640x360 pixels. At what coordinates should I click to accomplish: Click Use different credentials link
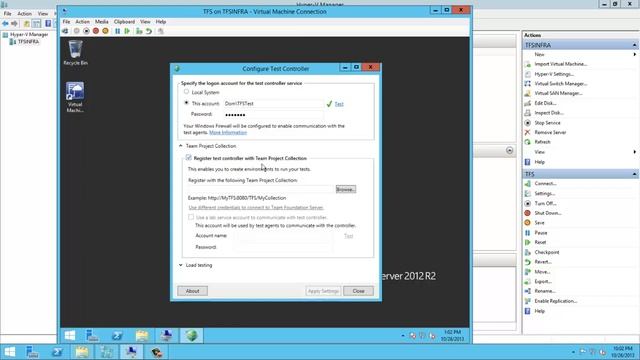(x=256, y=208)
